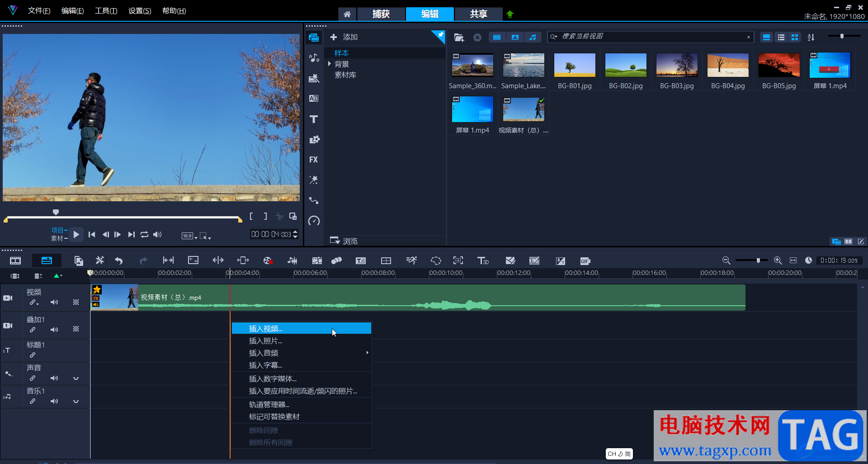The image size is (868, 464).
Task: Click the import media folder icon
Action: [x=459, y=38]
